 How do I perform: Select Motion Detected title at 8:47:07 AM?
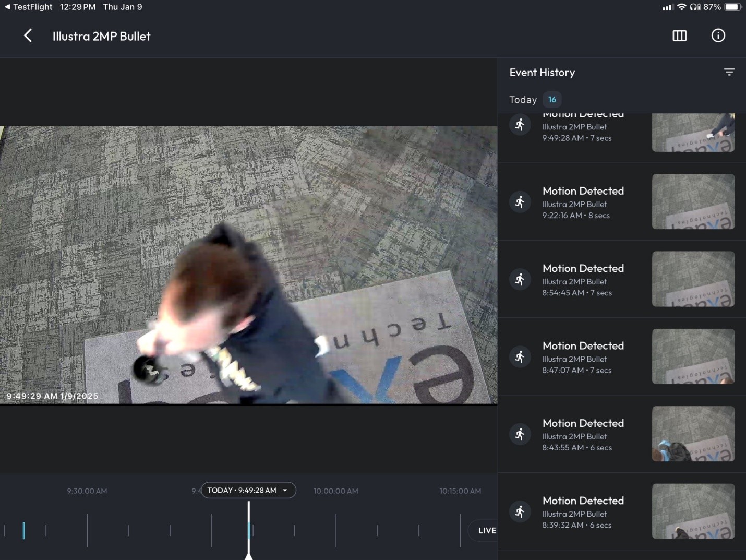pyautogui.click(x=583, y=345)
